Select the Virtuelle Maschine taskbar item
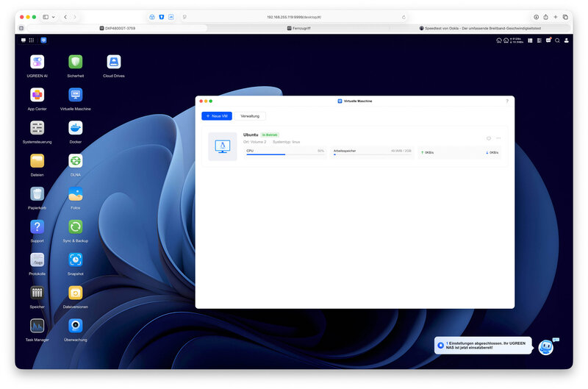Image resolution: width=588 pixels, height=389 pixels. pos(43,40)
